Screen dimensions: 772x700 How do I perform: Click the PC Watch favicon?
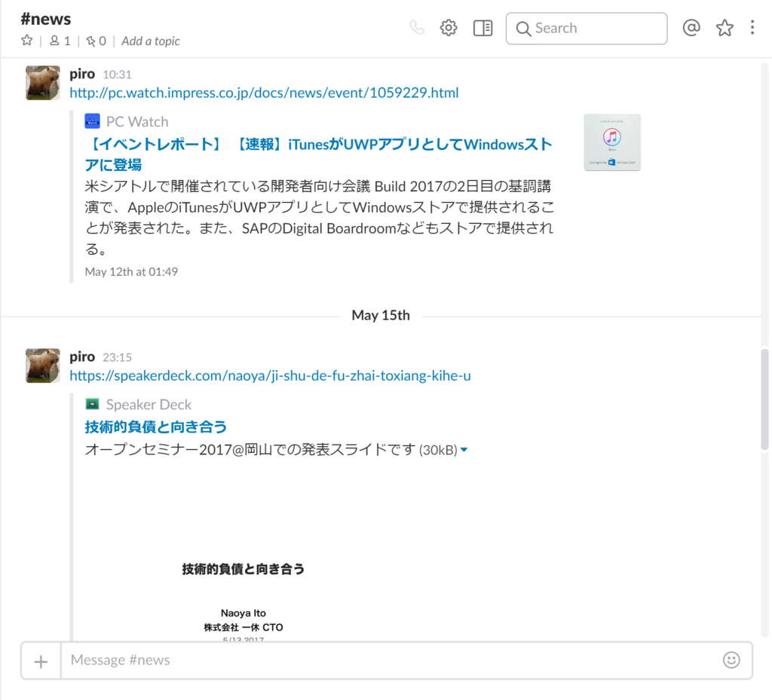92,121
